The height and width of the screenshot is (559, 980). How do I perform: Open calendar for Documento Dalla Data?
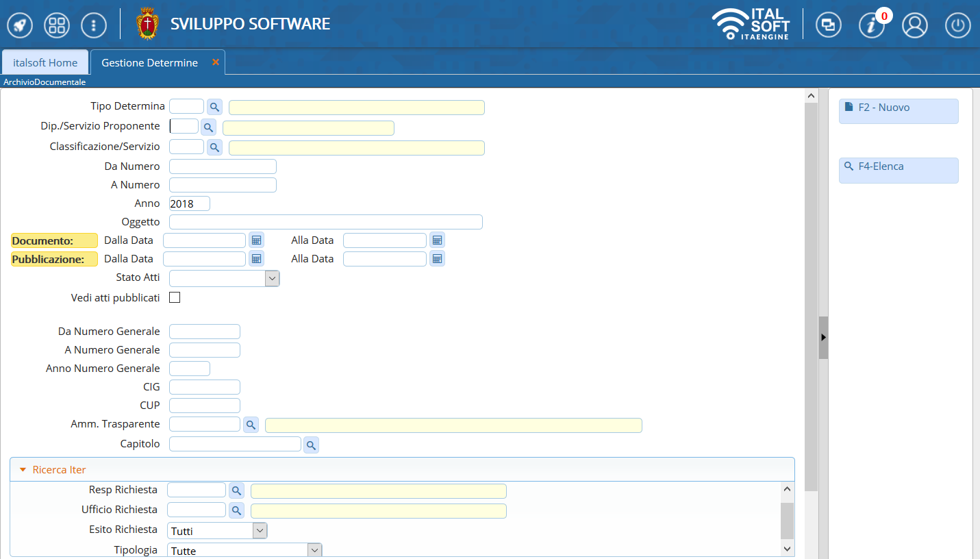tap(256, 240)
